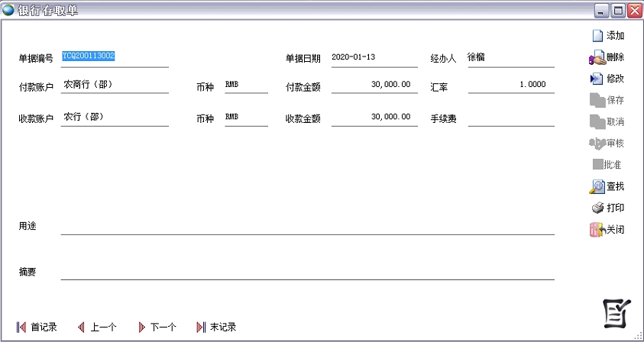The width and height of the screenshot is (644, 342).
Task: Click the 币种 RMB field for 付款账户
Action: point(244,85)
